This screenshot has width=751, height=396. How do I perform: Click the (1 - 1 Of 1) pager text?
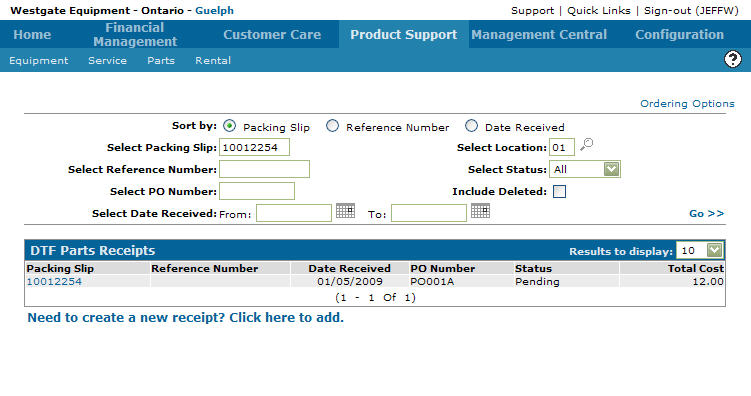click(376, 297)
